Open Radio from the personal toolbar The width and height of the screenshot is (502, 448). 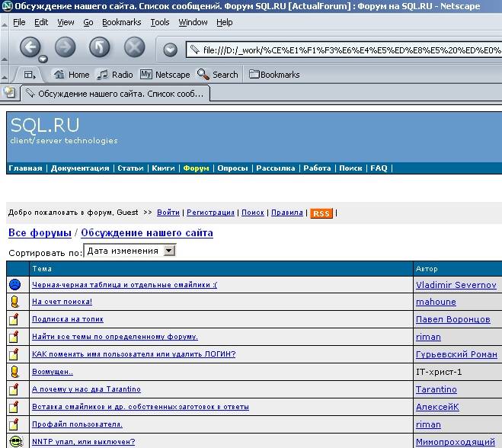(115, 75)
